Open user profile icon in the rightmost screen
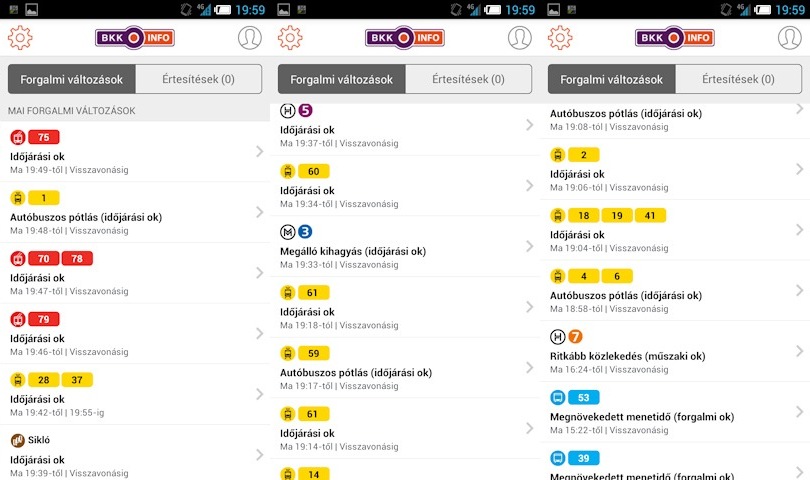Screen dimensions: 810x480 789,38
